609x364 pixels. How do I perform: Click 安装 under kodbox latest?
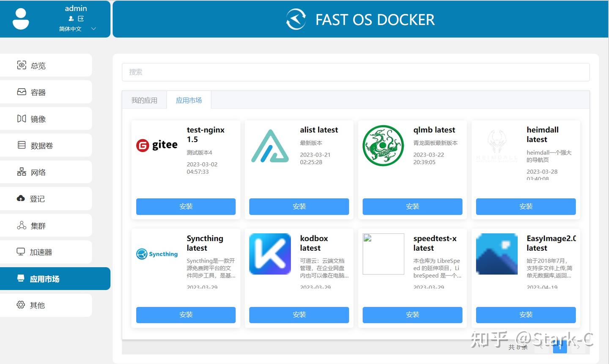tap(299, 315)
